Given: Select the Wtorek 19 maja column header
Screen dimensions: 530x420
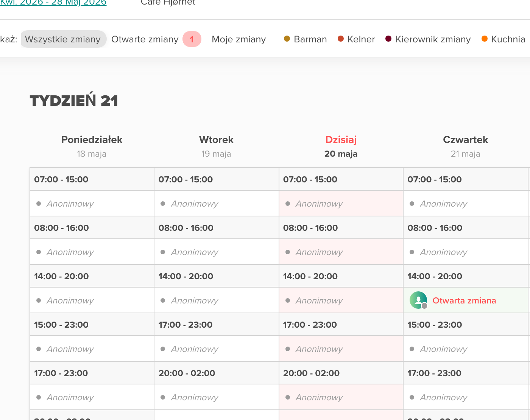Looking at the screenshot, I should point(216,146).
